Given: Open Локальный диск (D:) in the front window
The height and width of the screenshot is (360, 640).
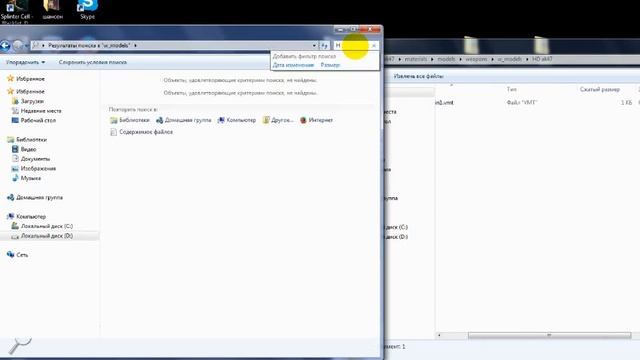Looking at the screenshot, I should (x=47, y=236).
